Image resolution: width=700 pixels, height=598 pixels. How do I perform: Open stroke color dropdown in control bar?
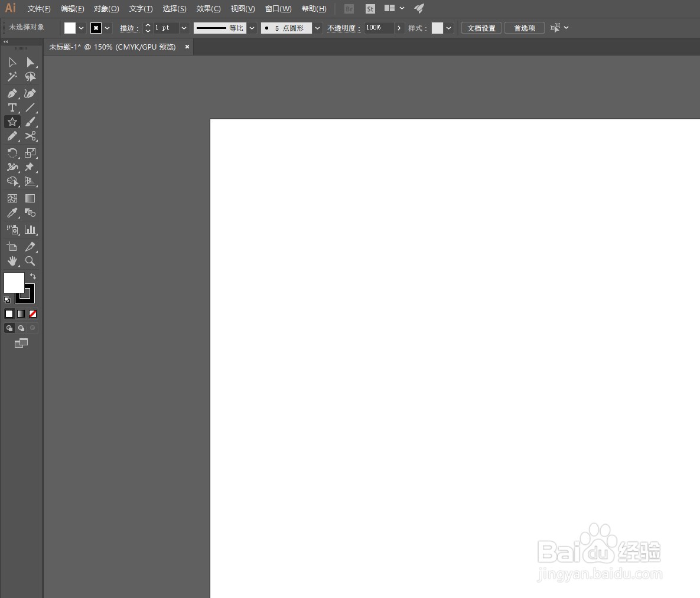pyautogui.click(x=107, y=28)
